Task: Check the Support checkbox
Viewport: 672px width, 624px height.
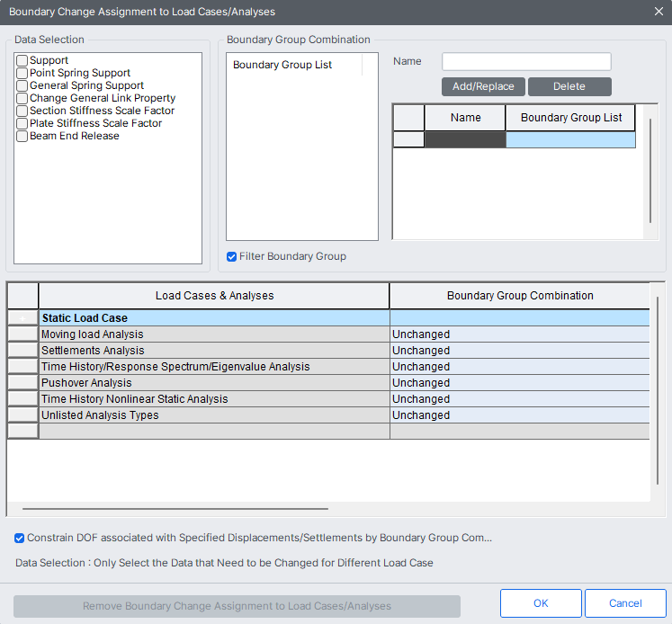Action: pyautogui.click(x=22, y=60)
